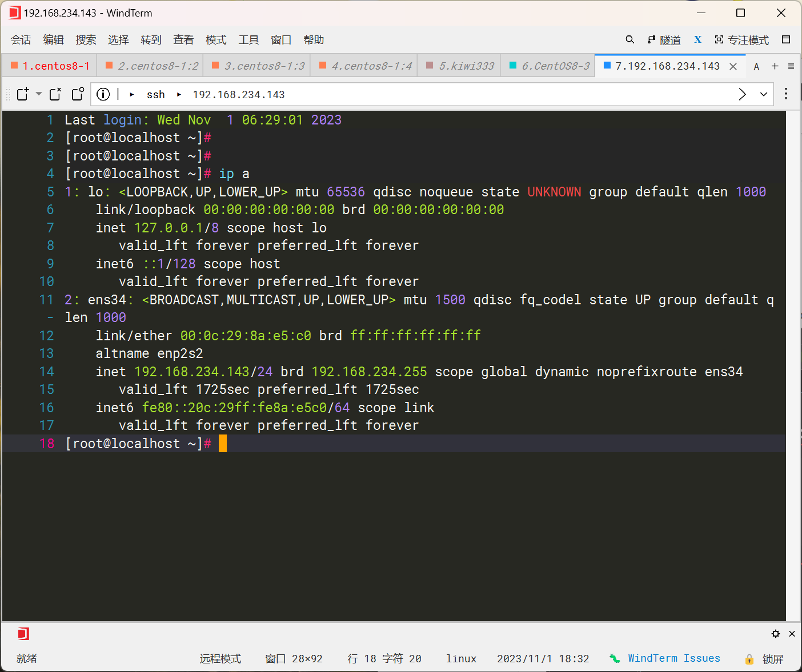Click the 'ip a' command text

(x=234, y=174)
